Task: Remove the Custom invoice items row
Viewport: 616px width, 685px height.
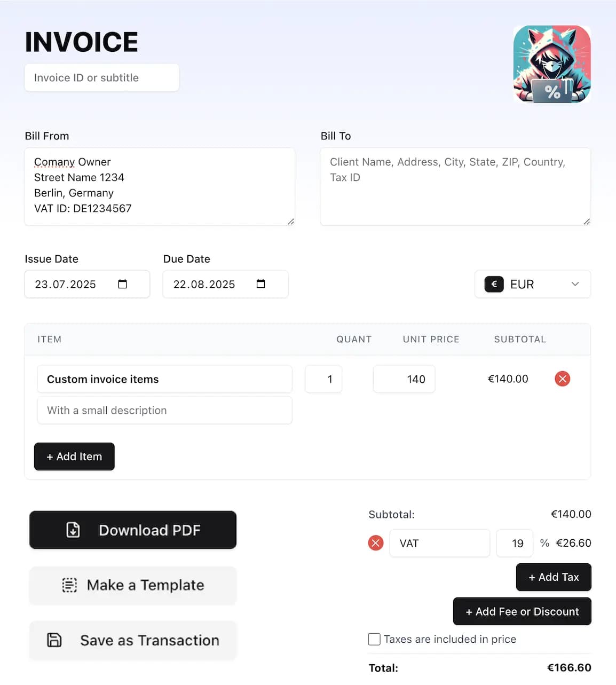Action: point(562,379)
